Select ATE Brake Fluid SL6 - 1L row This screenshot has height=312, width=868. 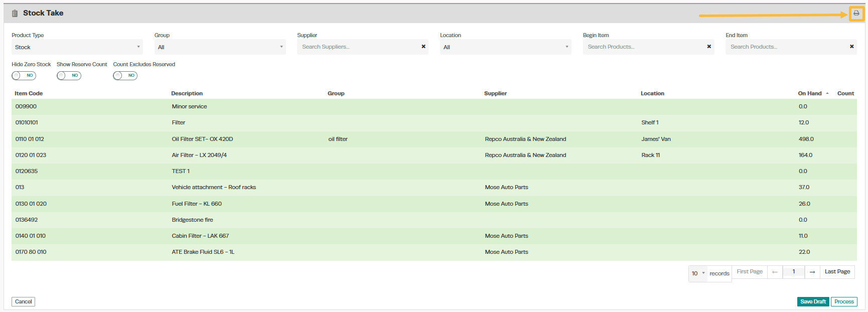point(434,252)
